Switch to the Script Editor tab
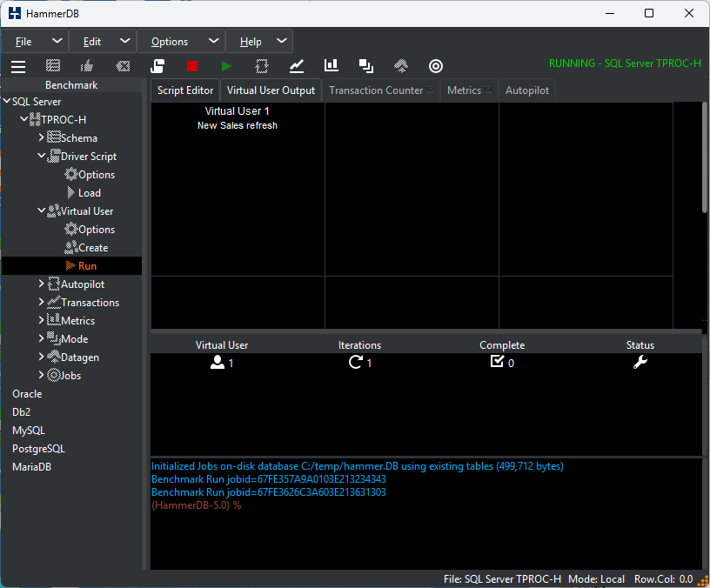The image size is (710, 588). (x=185, y=90)
